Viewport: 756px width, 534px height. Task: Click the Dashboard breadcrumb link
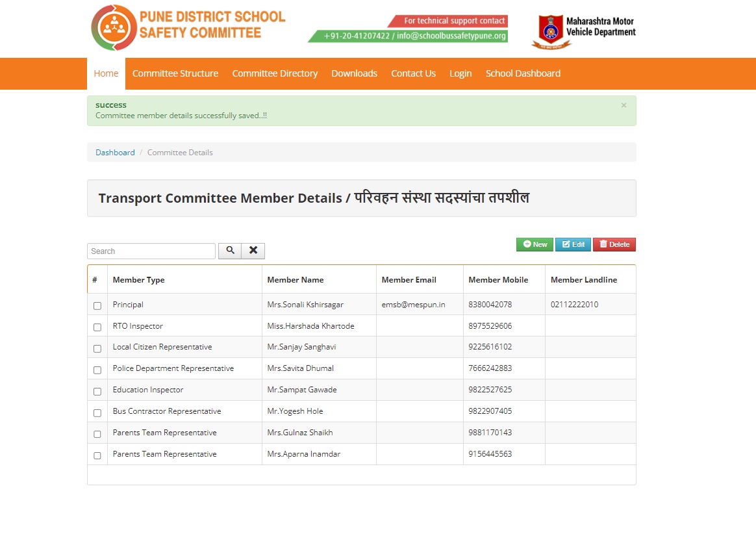pos(115,153)
